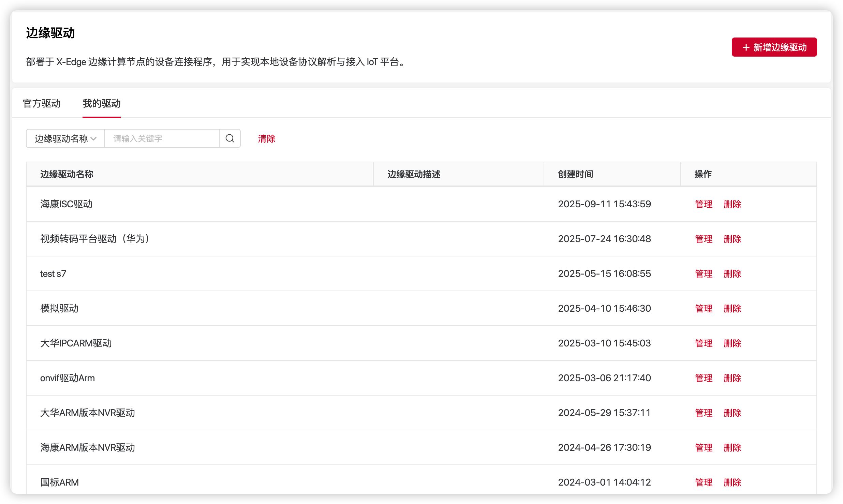Click the test s7 driver name
Viewport: 843px width, 504px height.
pyautogui.click(x=53, y=273)
